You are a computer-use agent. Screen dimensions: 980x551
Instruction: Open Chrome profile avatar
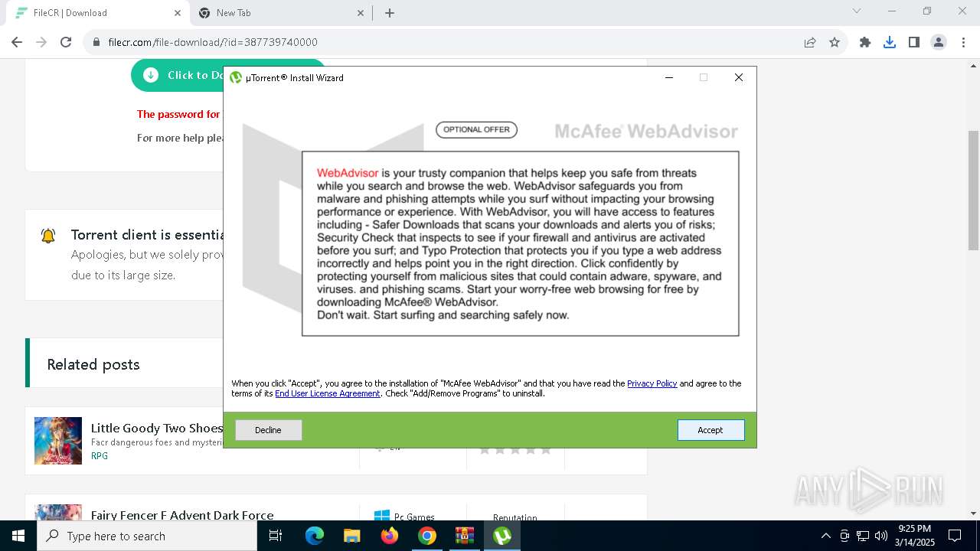(939, 42)
